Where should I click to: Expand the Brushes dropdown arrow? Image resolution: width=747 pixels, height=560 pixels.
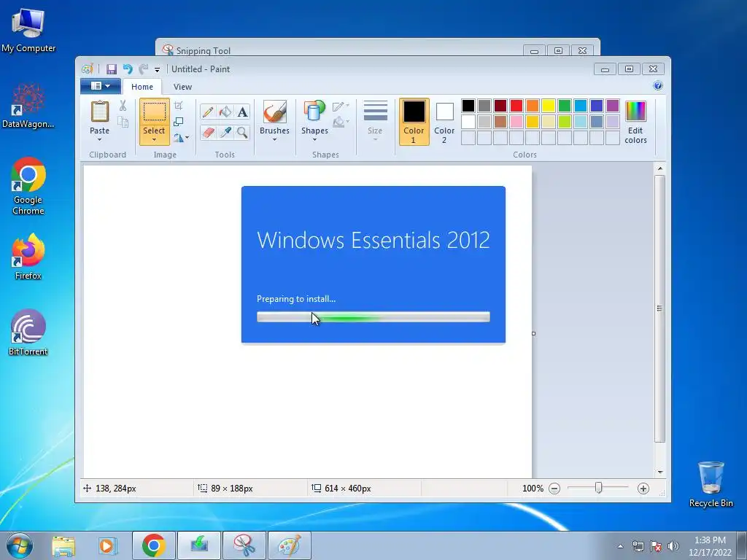coord(275,140)
